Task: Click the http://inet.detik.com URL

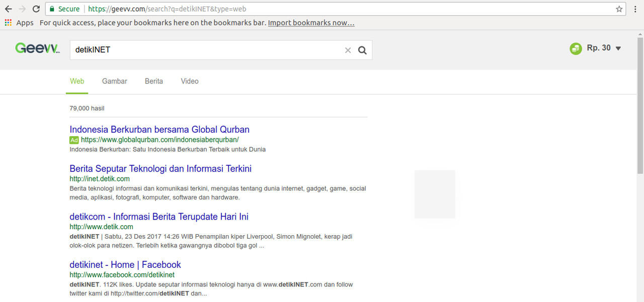Action: tap(100, 179)
